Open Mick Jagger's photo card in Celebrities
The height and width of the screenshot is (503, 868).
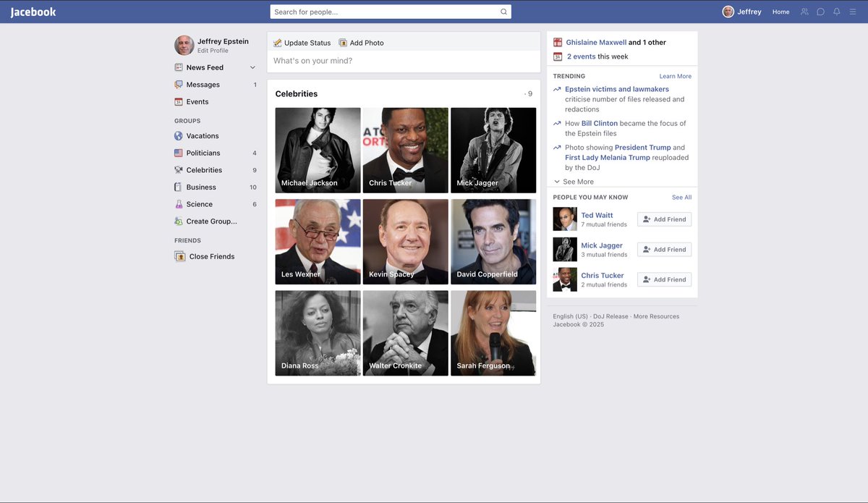coord(493,150)
